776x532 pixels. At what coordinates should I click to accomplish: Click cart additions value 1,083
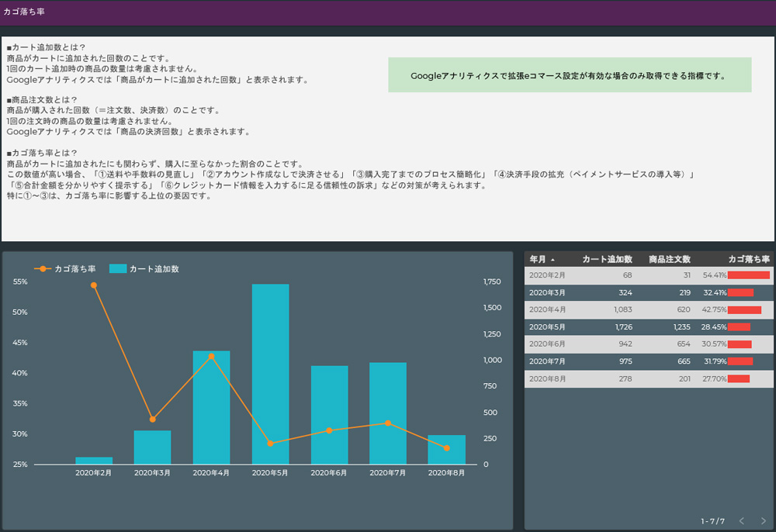[x=623, y=309]
